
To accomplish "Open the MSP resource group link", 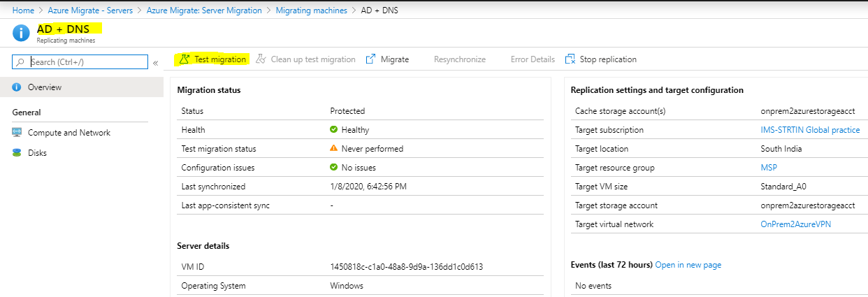I will click(769, 168).
